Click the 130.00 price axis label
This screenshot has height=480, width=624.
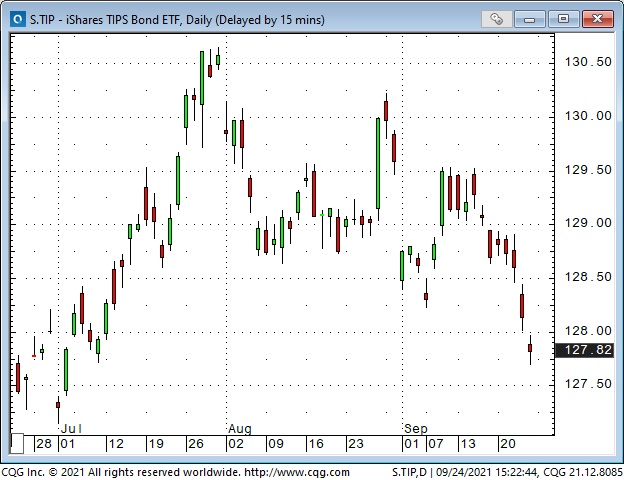tap(588, 116)
